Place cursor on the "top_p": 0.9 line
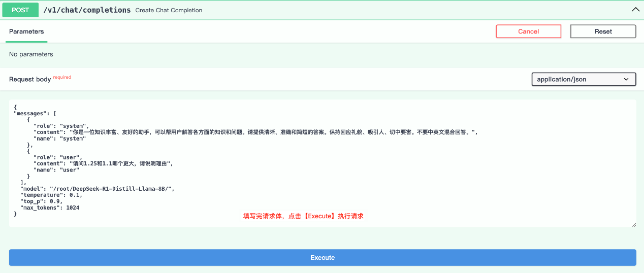This screenshot has width=644, height=273. (x=41, y=201)
